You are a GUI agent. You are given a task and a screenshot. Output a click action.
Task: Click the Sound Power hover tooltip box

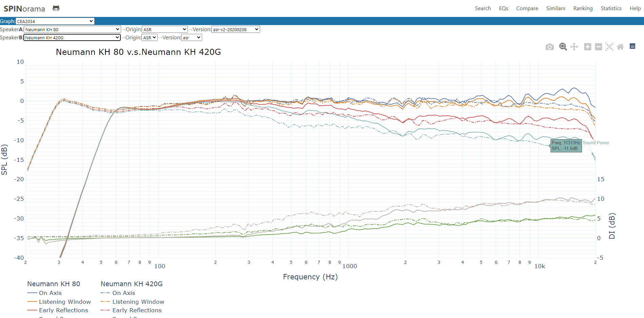pos(566,146)
